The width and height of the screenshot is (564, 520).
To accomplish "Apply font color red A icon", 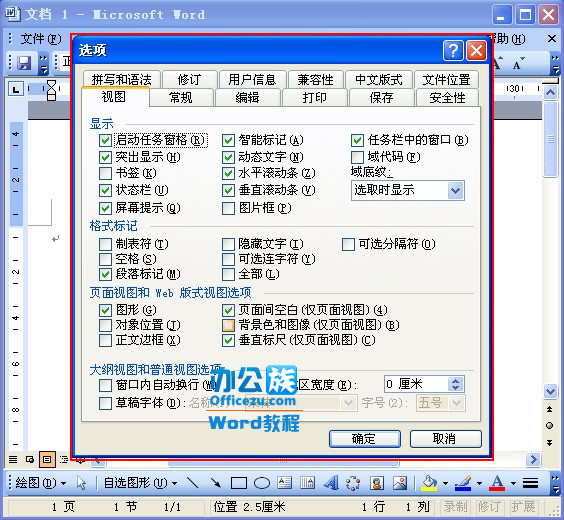I will coord(497,483).
